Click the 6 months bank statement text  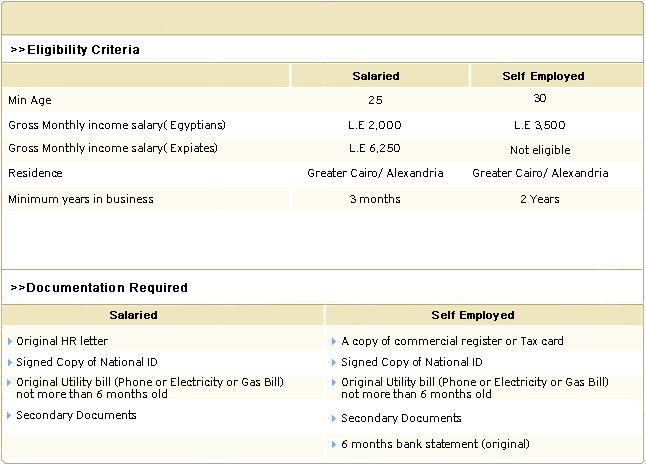(435, 444)
